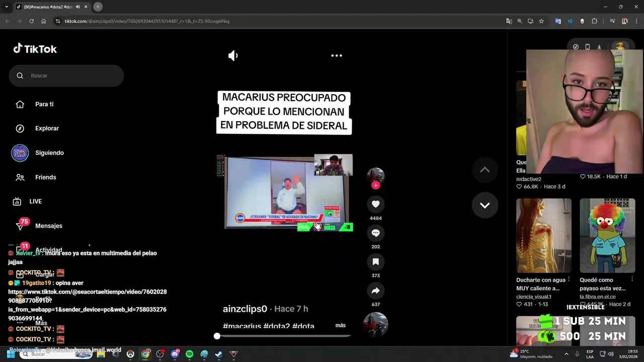Open more options for 'Ducharte con agua' video

(569, 279)
